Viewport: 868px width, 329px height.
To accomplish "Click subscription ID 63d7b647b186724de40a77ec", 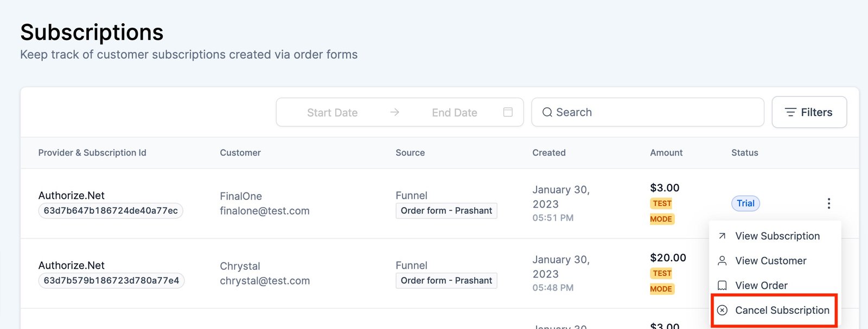I will click(111, 211).
